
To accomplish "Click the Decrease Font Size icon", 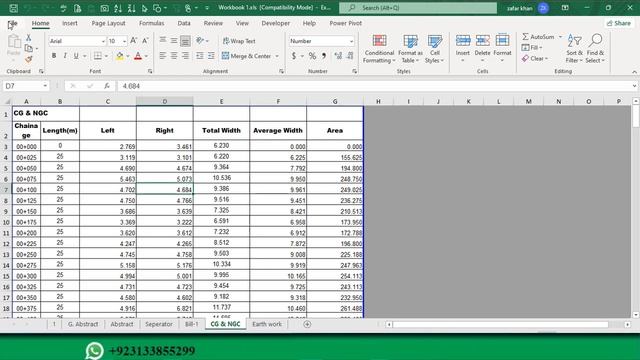I will [145, 40].
